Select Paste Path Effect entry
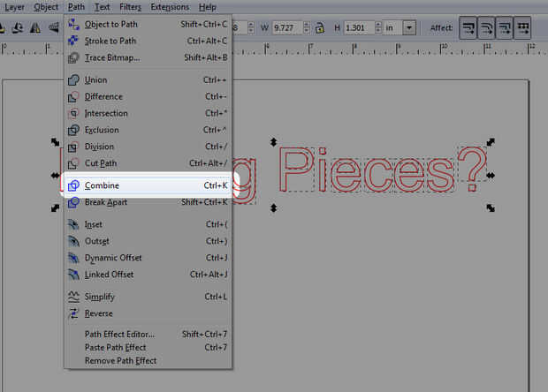548x392 pixels. 148,347
